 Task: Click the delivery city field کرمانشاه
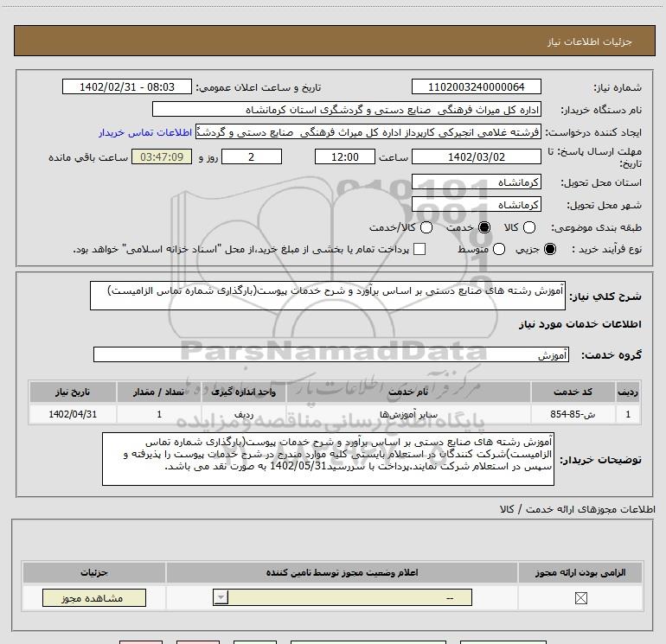pyautogui.click(x=476, y=205)
